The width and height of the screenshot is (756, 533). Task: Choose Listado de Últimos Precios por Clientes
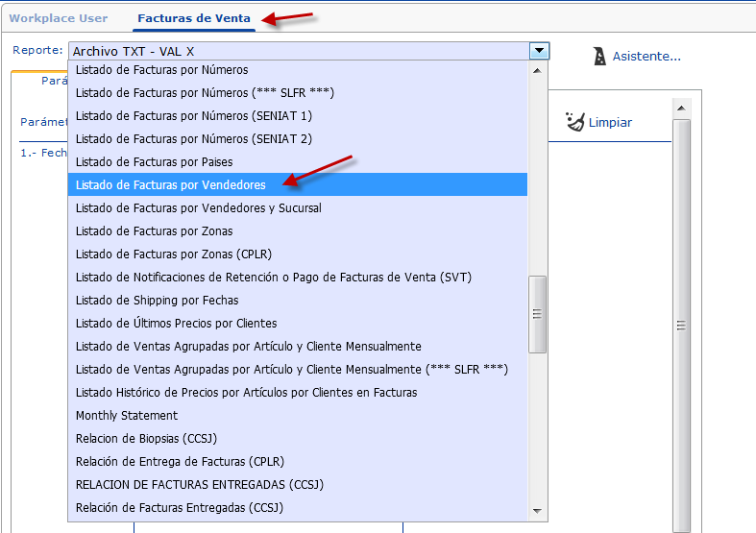click(x=177, y=323)
